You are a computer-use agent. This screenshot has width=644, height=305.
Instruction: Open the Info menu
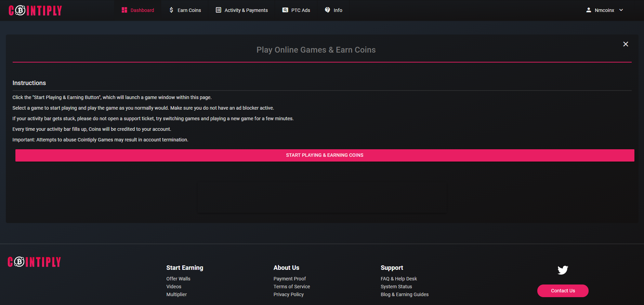coord(333,10)
